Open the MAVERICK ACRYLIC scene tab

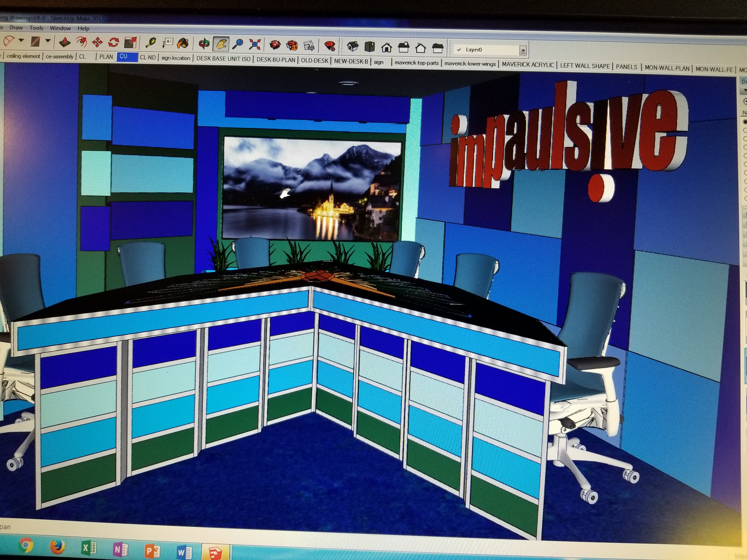(528, 65)
